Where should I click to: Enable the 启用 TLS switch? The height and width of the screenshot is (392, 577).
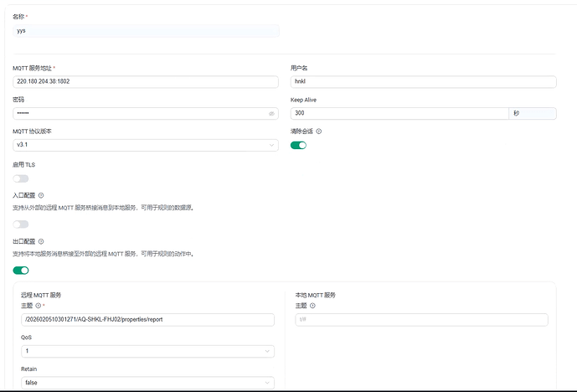pyautogui.click(x=21, y=178)
